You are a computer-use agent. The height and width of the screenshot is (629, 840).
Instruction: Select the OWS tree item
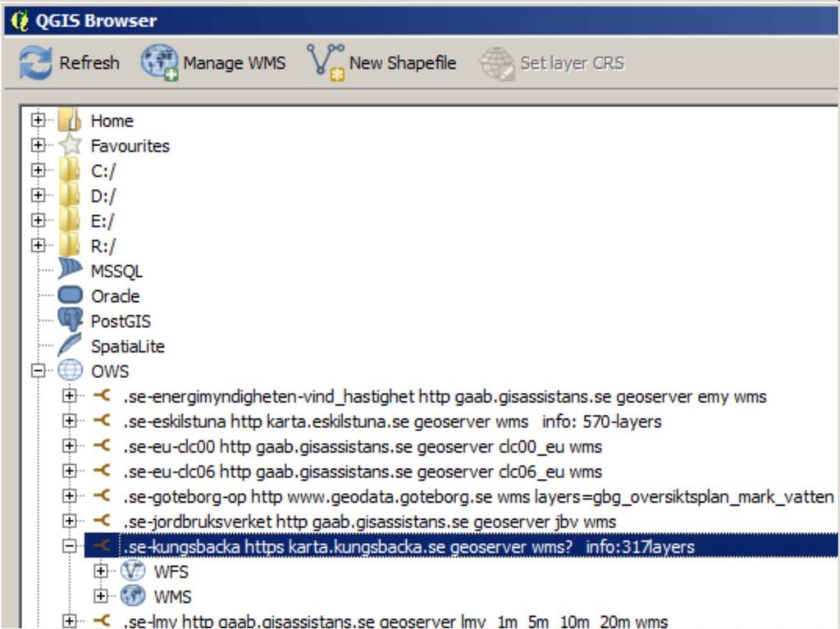[x=110, y=371]
